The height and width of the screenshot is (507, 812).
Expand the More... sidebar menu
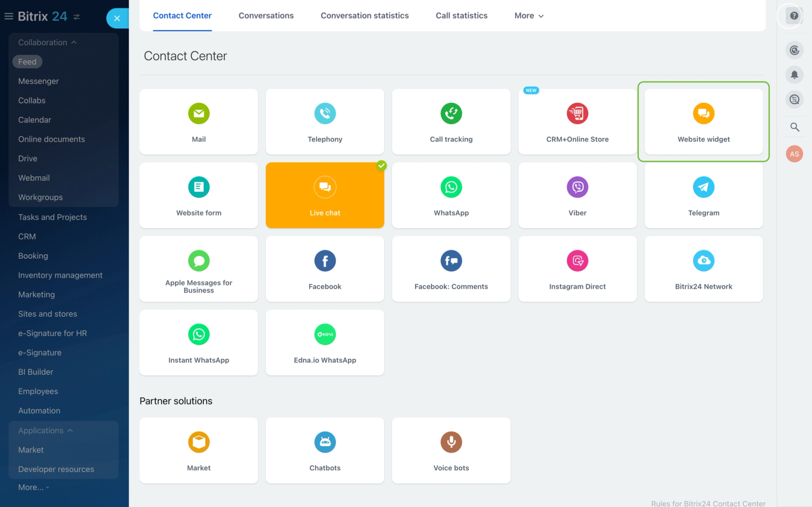point(33,488)
